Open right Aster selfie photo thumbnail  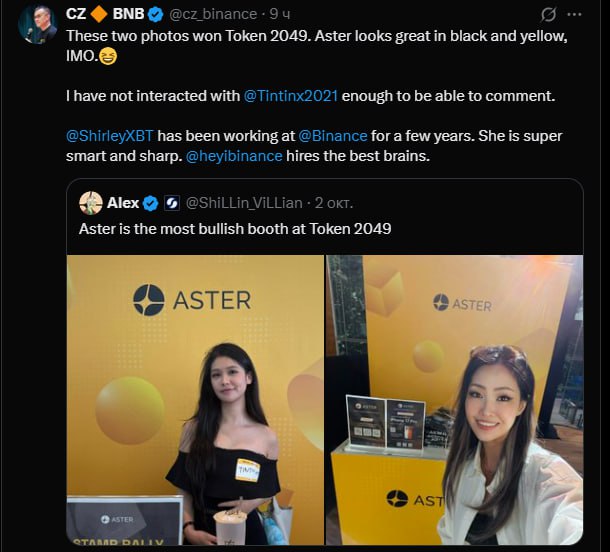point(454,400)
